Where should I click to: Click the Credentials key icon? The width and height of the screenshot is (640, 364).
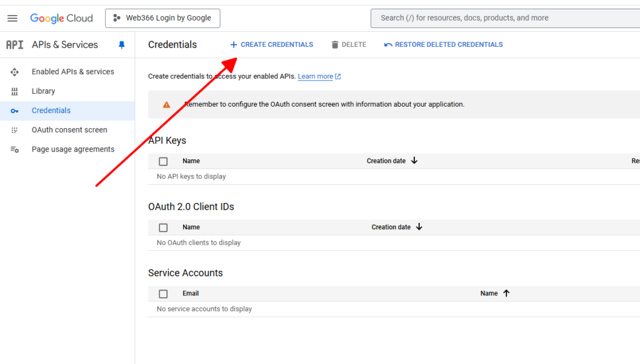15,111
